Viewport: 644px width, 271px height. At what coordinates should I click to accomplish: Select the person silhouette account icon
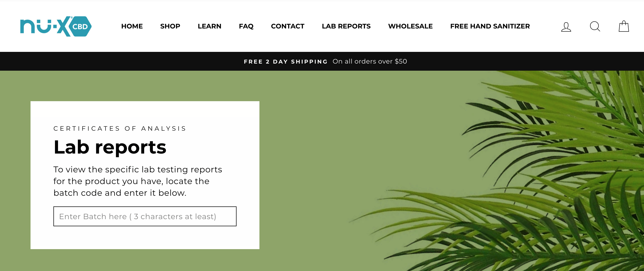tap(566, 26)
